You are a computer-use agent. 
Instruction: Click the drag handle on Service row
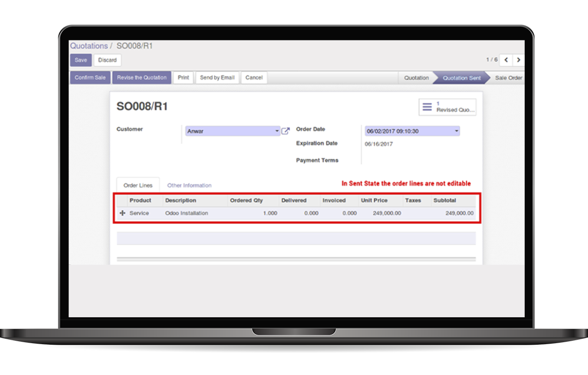coord(122,213)
